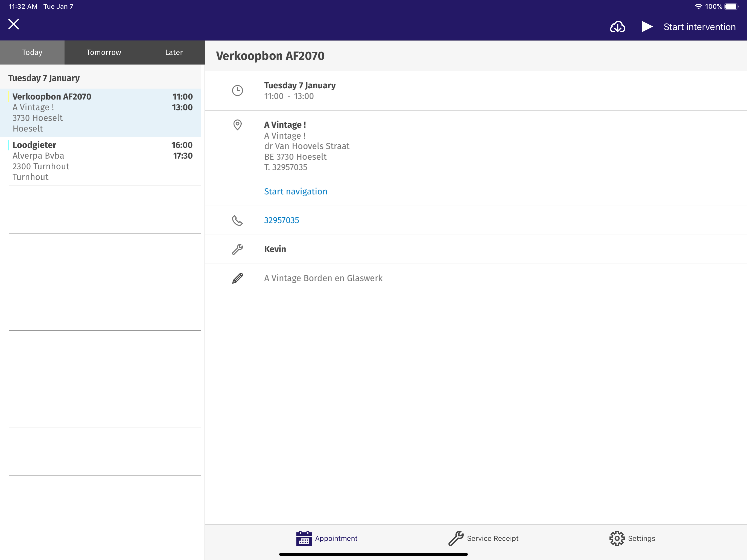Select the Verkoopbon AF2070 appointment row
Image resolution: width=747 pixels, height=560 pixels.
coord(101,112)
